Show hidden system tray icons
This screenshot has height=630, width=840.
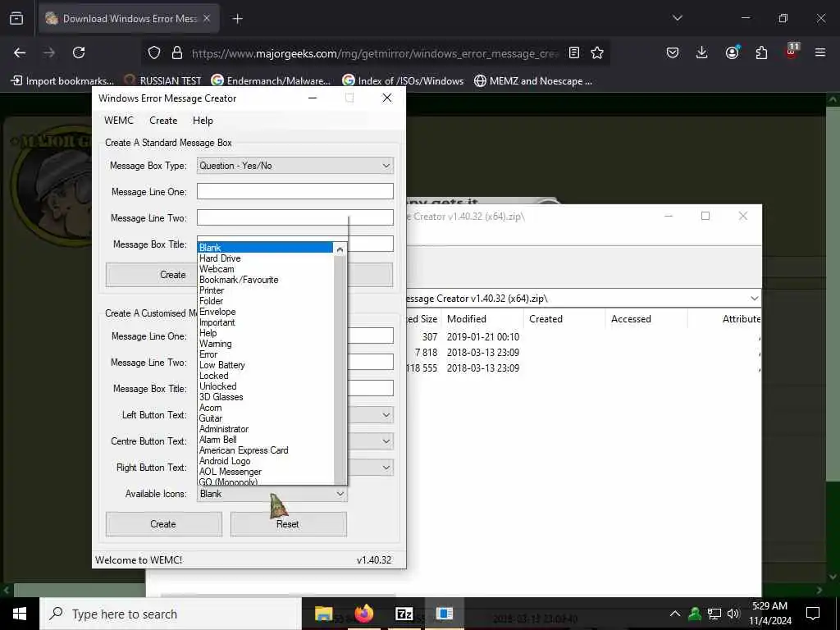point(675,614)
